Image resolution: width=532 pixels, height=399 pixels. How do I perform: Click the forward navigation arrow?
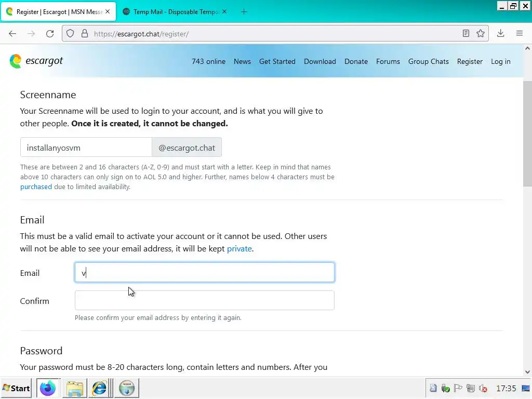(31, 34)
